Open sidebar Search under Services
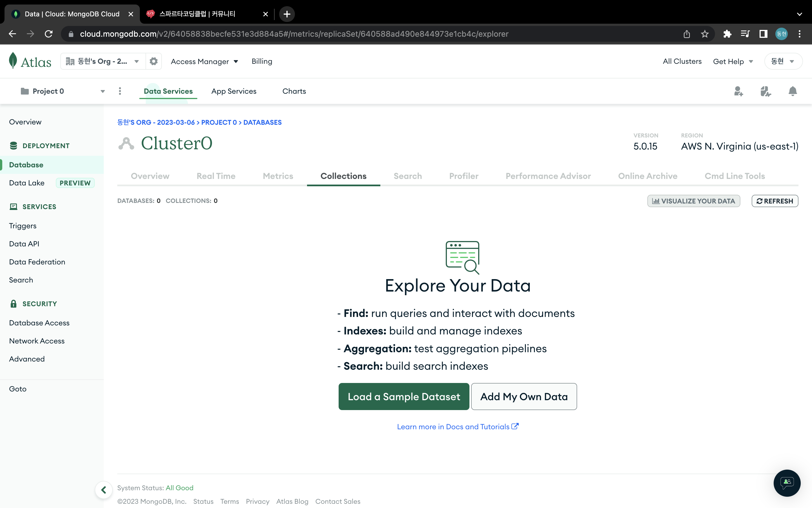The width and height of the screenshot is (812, 508). pyautogui.click(x=21, y=280)
